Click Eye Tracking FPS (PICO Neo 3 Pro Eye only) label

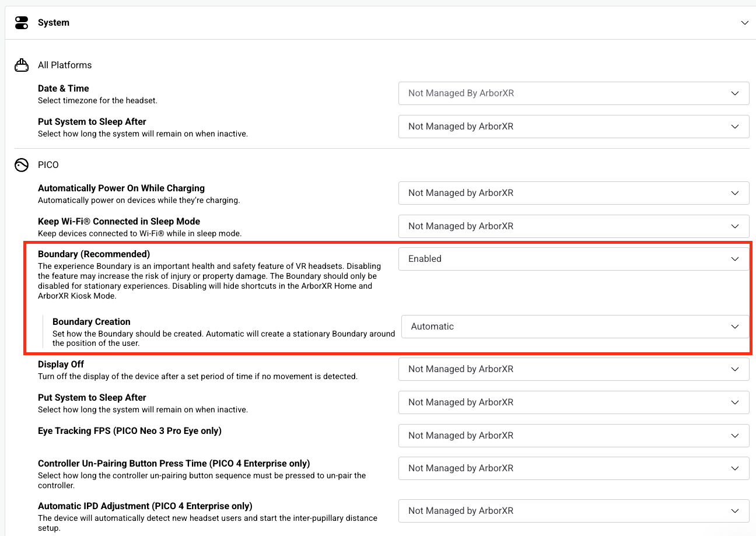tap(129, 431)
